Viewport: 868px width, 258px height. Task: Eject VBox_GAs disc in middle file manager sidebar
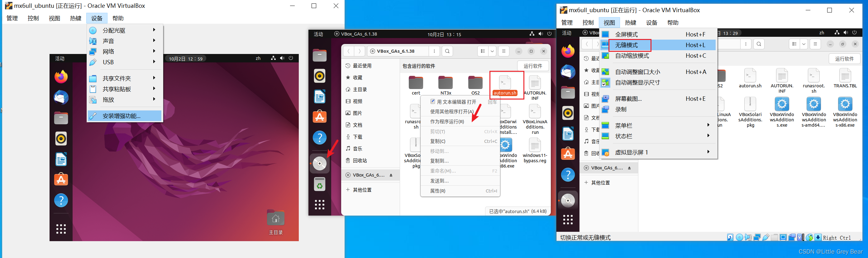pos(391,175)
